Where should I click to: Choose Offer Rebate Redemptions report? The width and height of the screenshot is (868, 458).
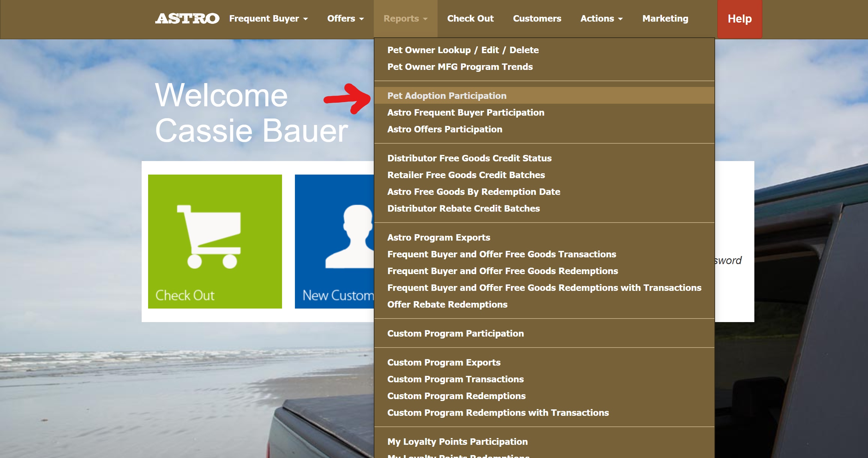click(447, 304)
